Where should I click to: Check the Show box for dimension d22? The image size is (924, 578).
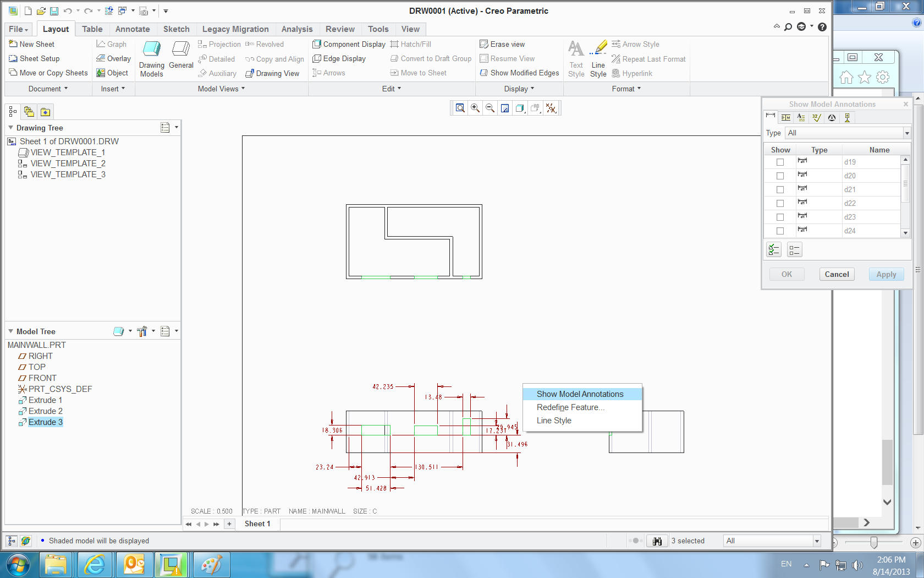(780, 204)
